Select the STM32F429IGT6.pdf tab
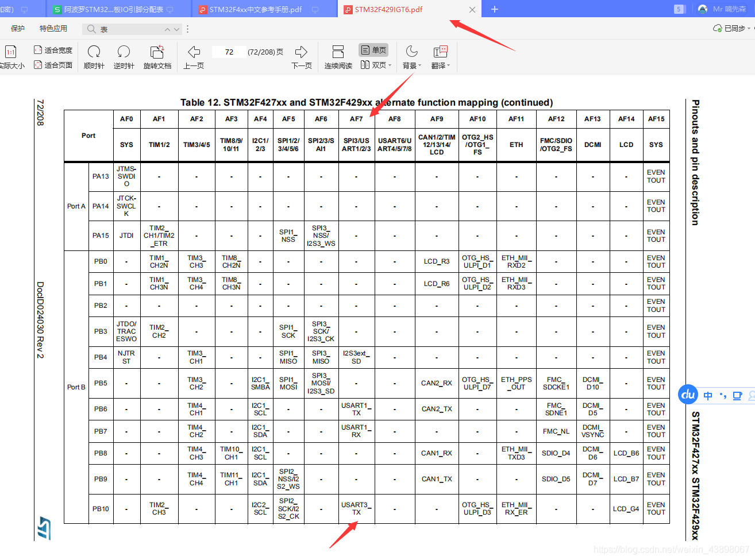Viewport: 755px width, 560px height. (388, 10)
